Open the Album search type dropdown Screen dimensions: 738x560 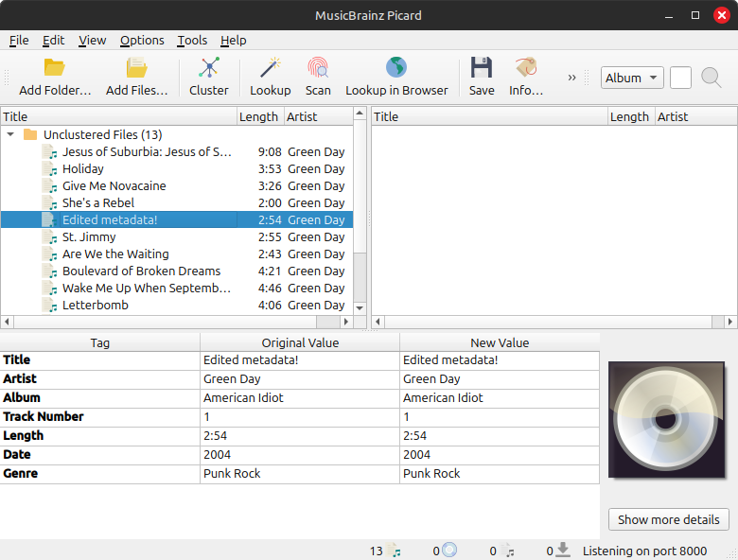(632, 78)
